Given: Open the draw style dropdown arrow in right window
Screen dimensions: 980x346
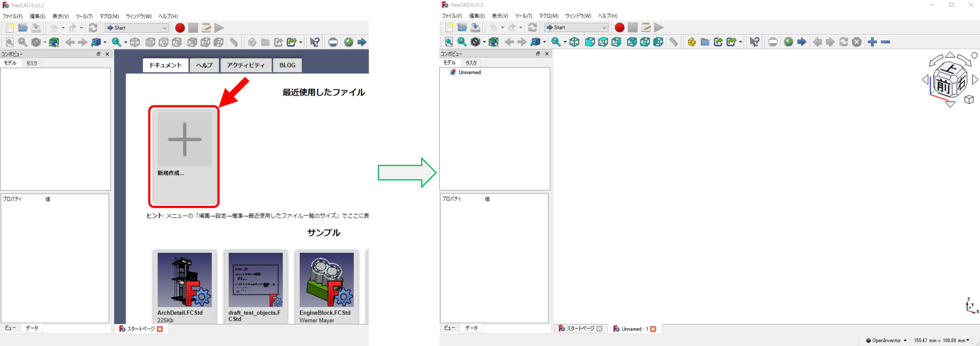Looking at the screenshot, I should [484, 42].
